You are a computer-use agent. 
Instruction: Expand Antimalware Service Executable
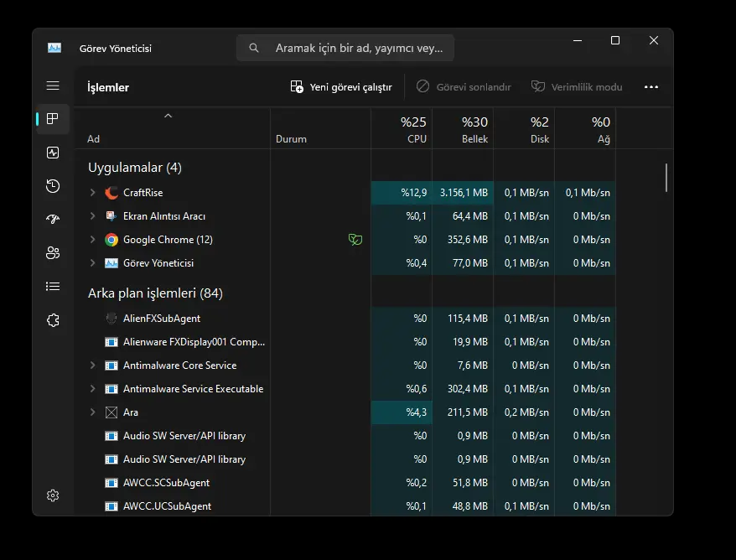point(92,389)
